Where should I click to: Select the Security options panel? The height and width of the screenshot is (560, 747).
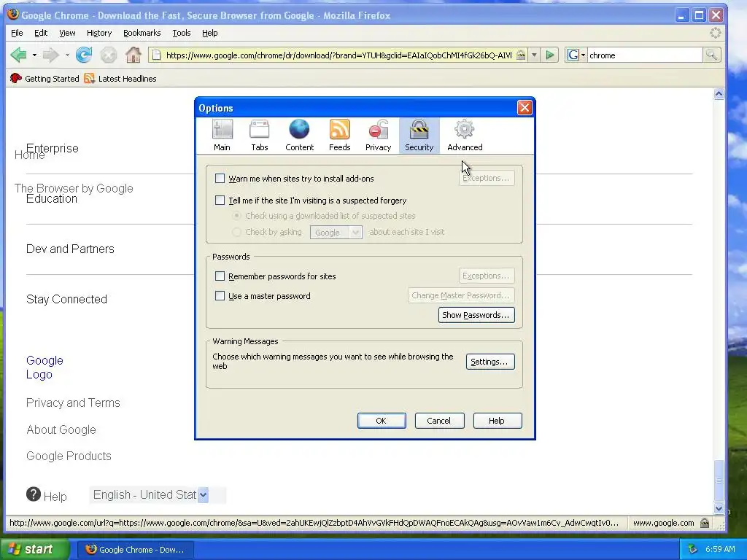[x=419, y=136]
